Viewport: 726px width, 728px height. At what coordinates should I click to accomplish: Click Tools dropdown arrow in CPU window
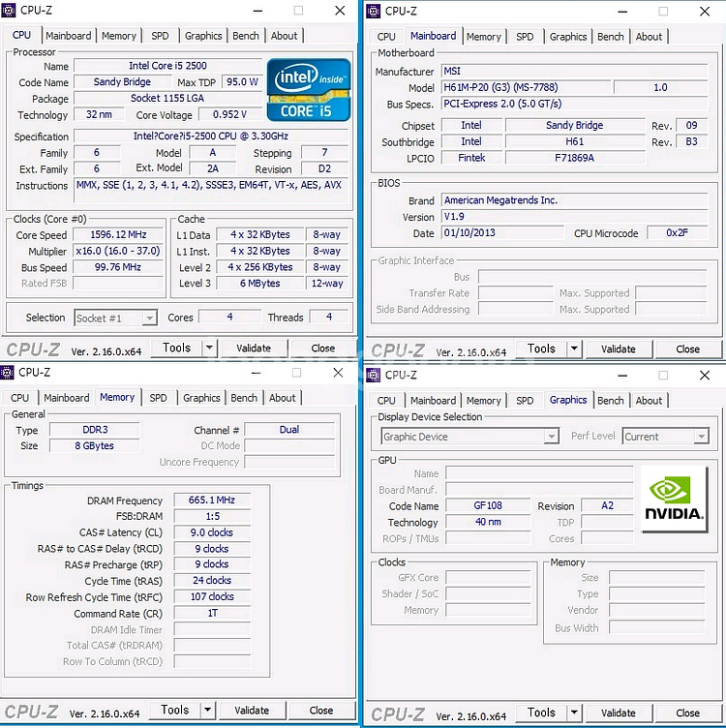coord(209,348)
